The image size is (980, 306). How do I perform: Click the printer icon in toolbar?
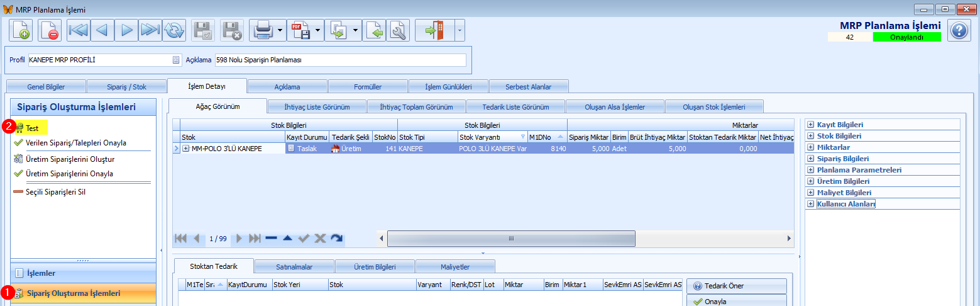pyautogui.click(x=262, y=30)
